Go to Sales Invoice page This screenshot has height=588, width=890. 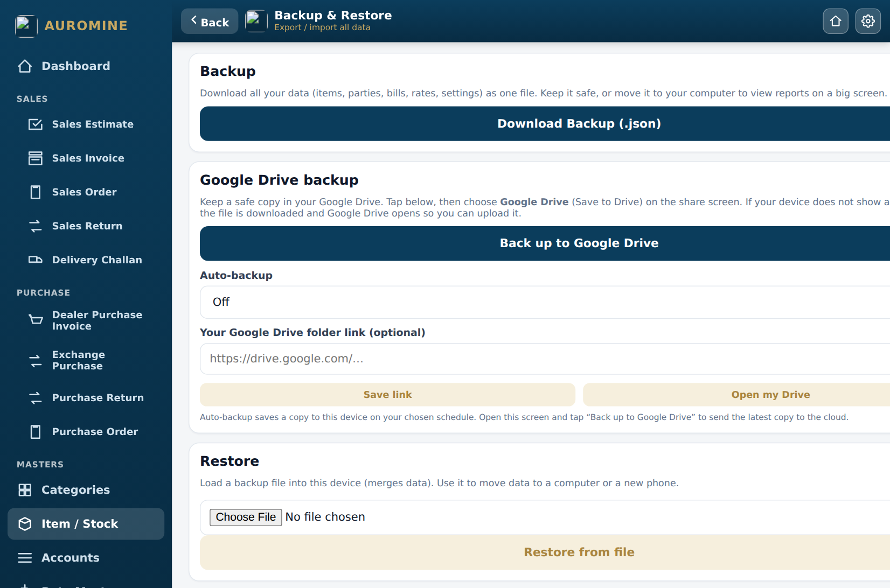86,158
